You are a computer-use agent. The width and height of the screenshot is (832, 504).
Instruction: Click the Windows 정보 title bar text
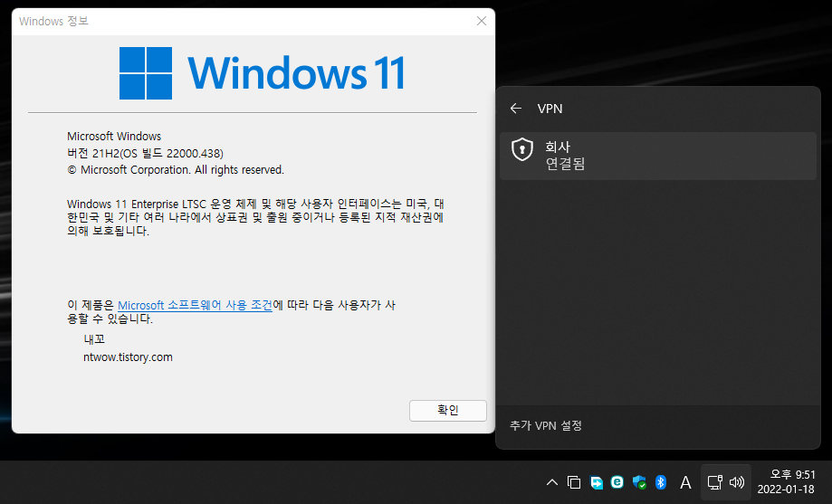pos(53,21)
